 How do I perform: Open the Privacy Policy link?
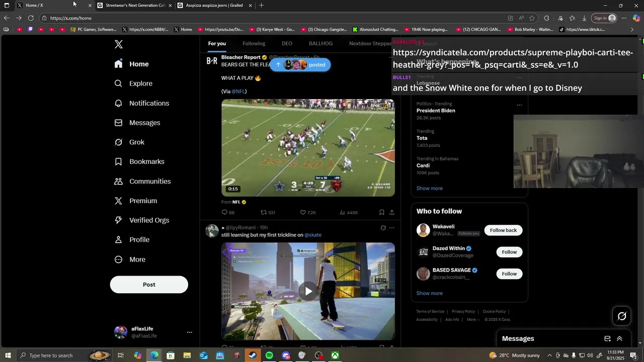463,312
